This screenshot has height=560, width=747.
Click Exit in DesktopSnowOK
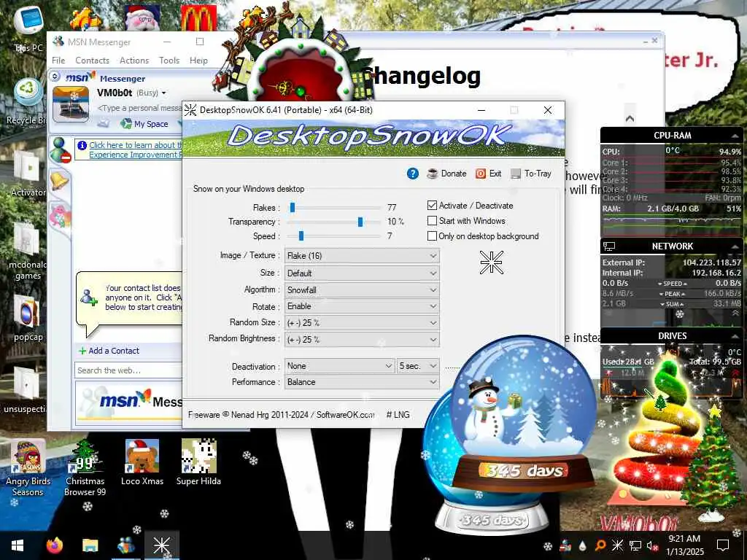488,174
